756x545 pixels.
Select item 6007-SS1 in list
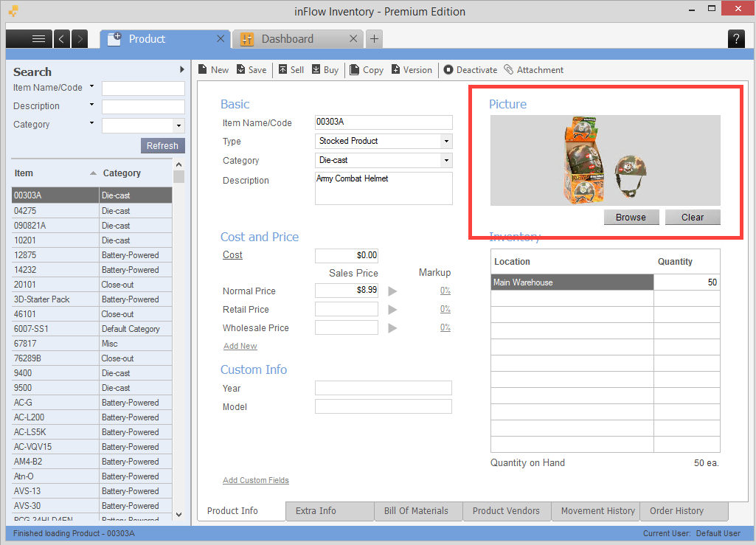click(91, 329)
